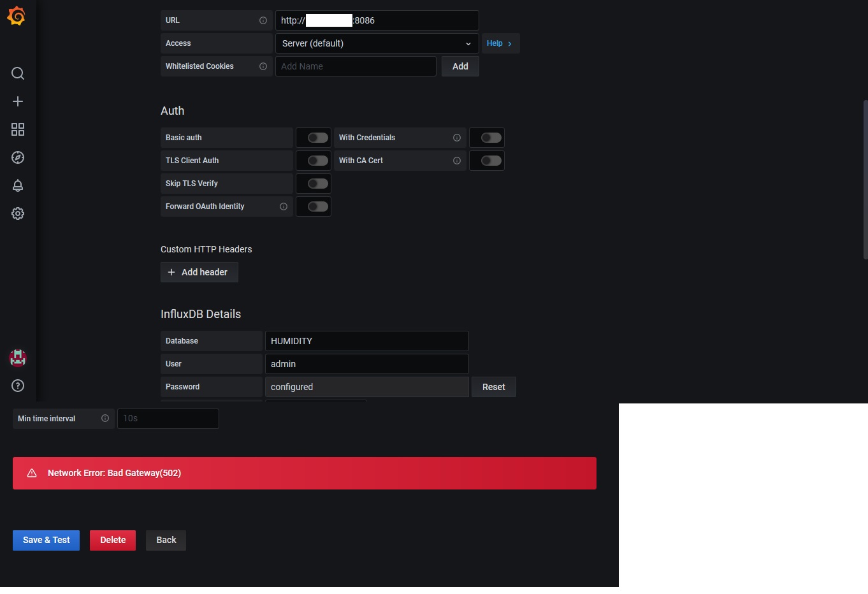Open the Alerting bell icon

(18, 185)
